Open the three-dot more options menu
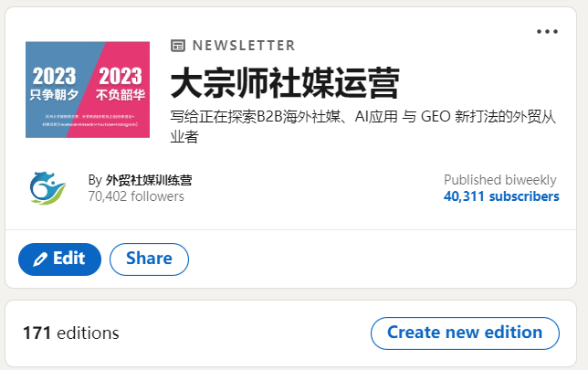Image resolution: width=588 pixels, height=370 pixels. [547, 32]
